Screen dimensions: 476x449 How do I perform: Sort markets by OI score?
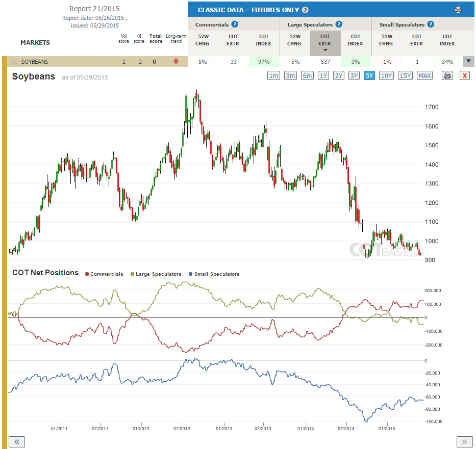pos(139,39)
